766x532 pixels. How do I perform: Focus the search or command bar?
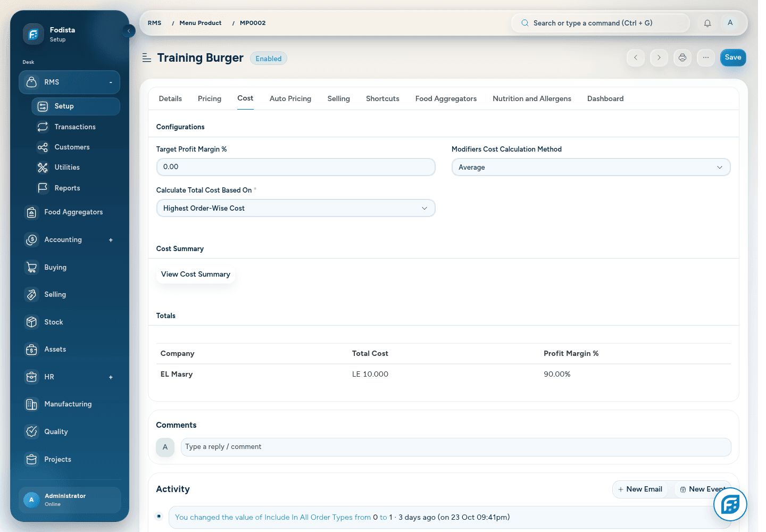coord(601,23)
